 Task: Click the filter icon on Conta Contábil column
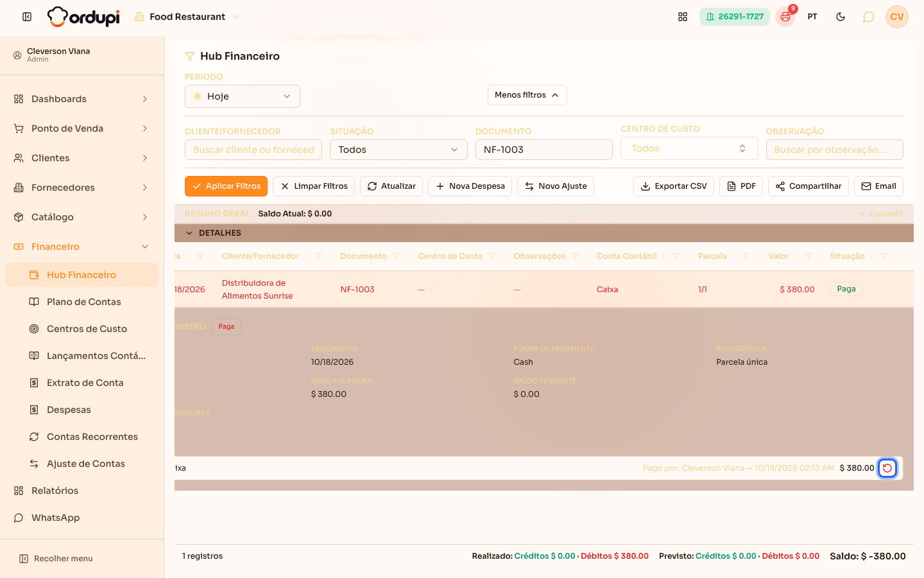676,256
